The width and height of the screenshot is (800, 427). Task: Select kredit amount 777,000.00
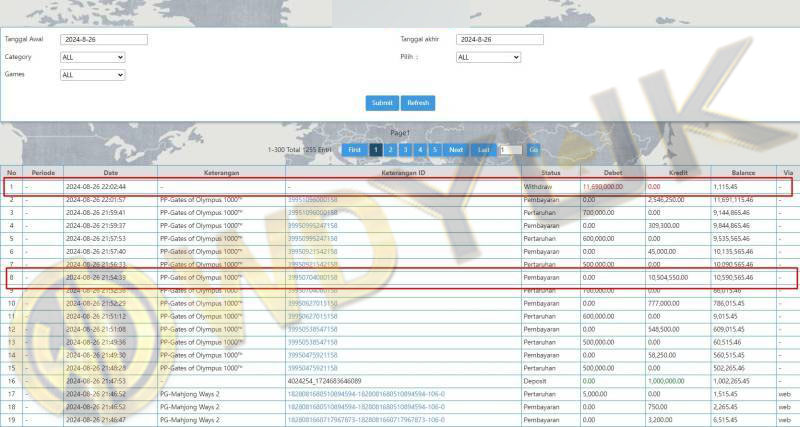(x=663, y=304)
